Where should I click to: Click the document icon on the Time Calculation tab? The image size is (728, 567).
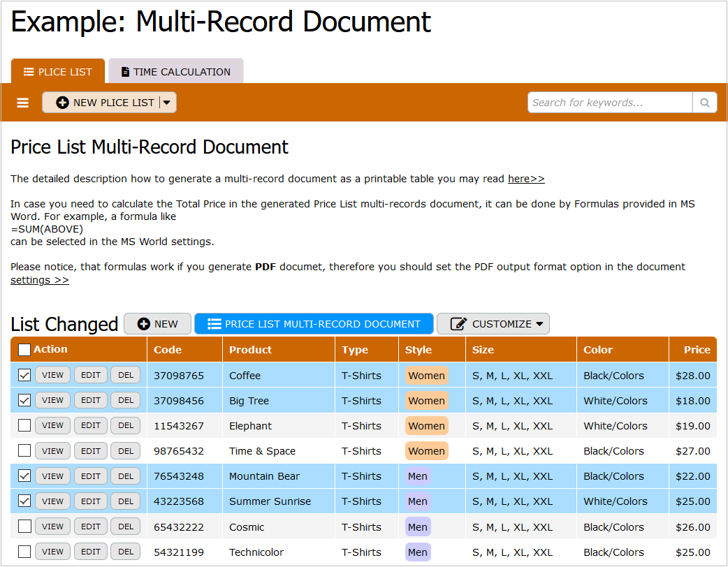click(x=126, y=72)
